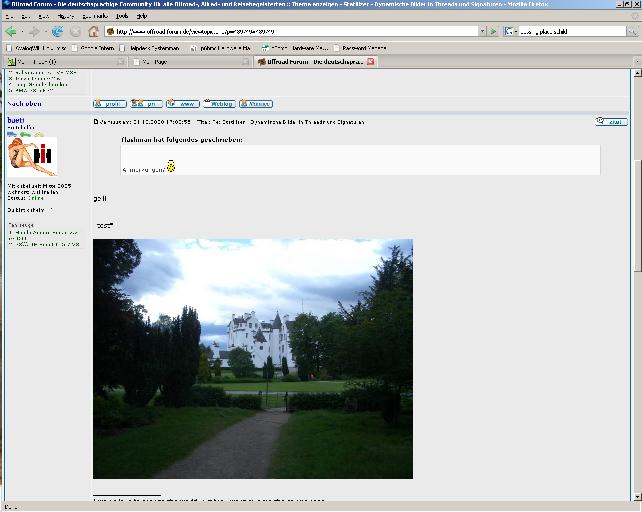Click the Stop loading icon
The height and width of the screenshot is (512, 642).
[75, 31]
